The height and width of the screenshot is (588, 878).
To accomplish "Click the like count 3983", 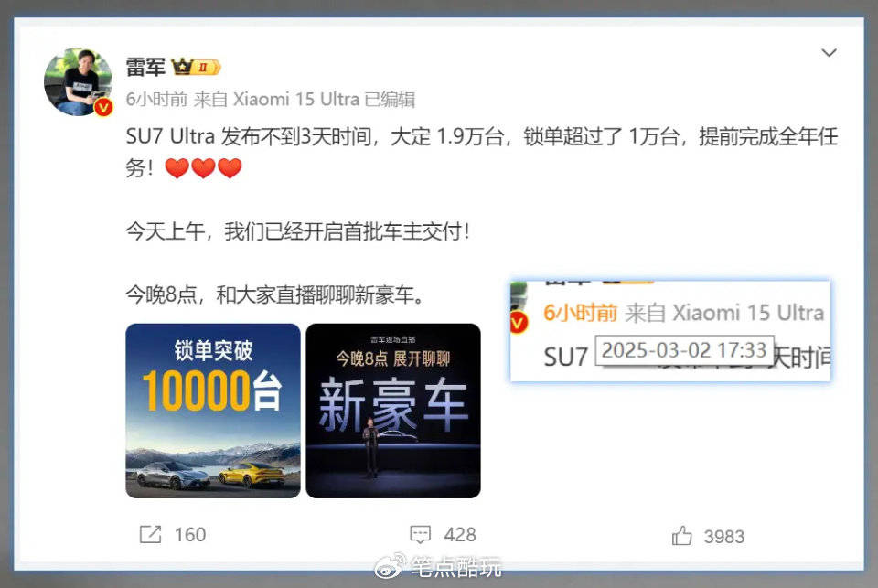I will [724, 537].
